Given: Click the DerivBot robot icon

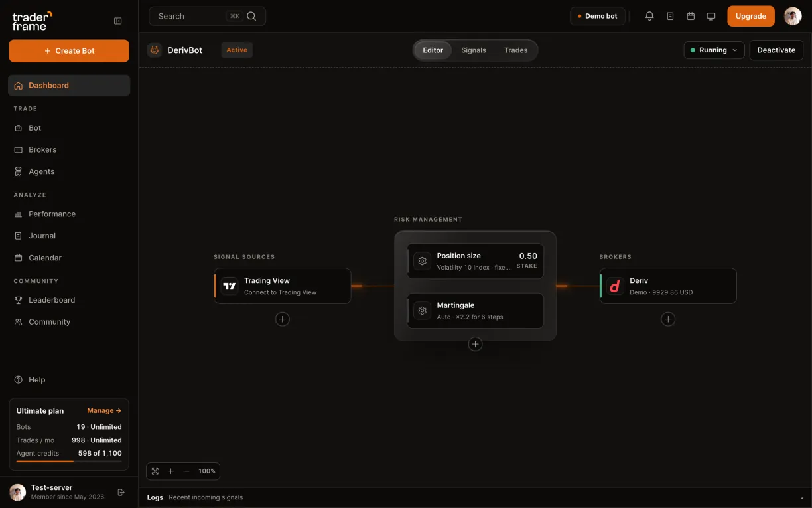Looking at the screenshot, I should coord(155,50).
